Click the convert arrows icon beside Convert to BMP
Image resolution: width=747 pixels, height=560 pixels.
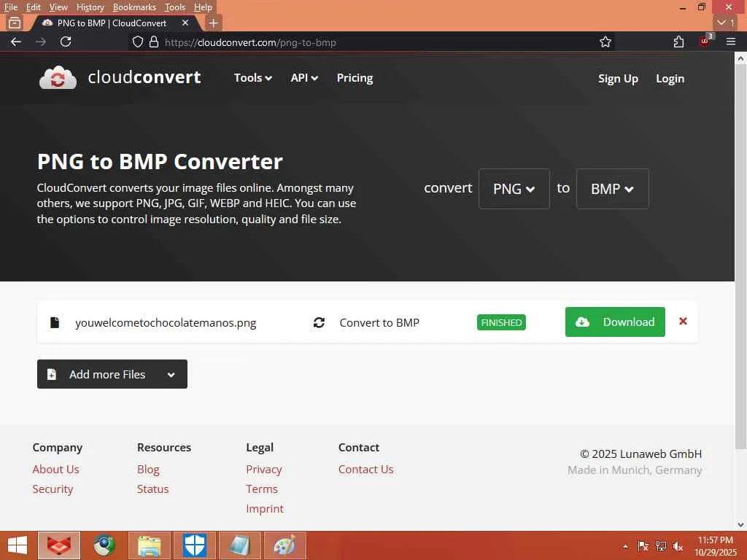click(x=320, y=322)
